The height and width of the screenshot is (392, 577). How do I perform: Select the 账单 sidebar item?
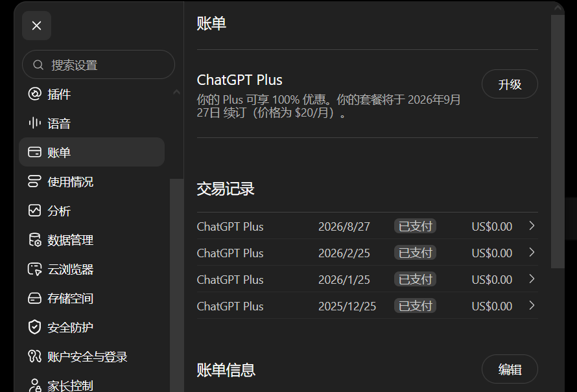[x=91, y=152]
